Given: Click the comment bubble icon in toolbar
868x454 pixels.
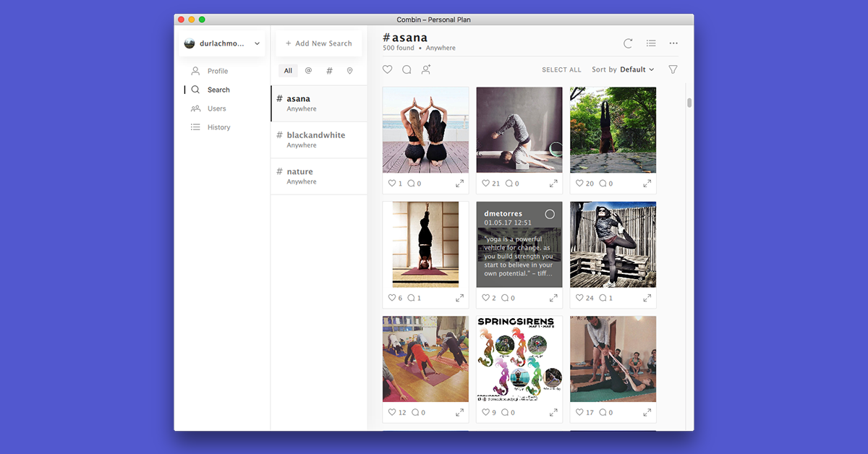Looking at the screenshot, I should [407, 69].
